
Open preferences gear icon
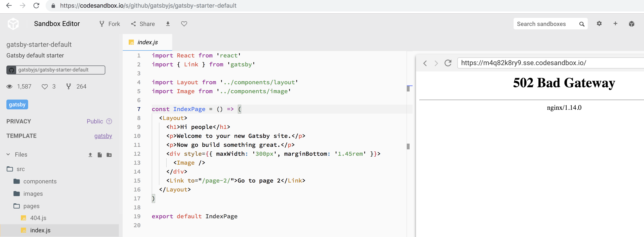(x=599, y=23)
